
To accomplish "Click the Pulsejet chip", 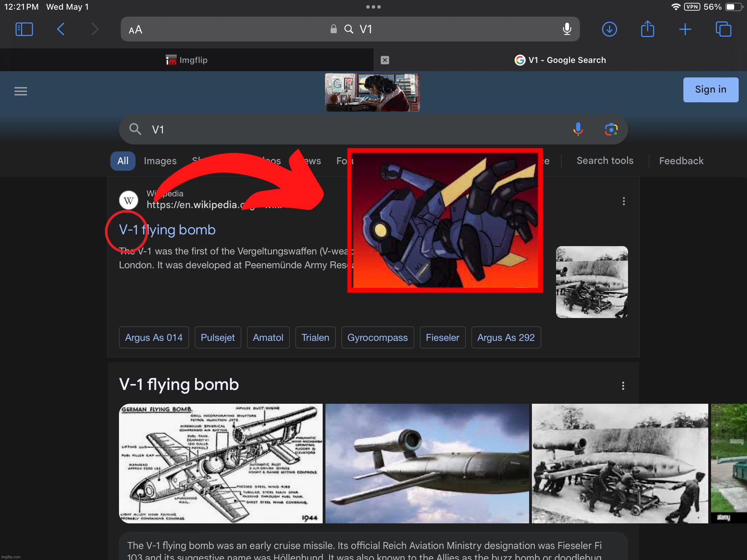I will point(218,337).
